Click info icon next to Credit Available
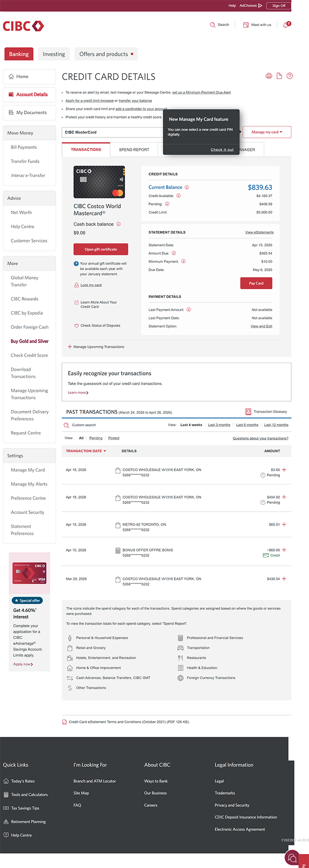 (x=178, y=196)
